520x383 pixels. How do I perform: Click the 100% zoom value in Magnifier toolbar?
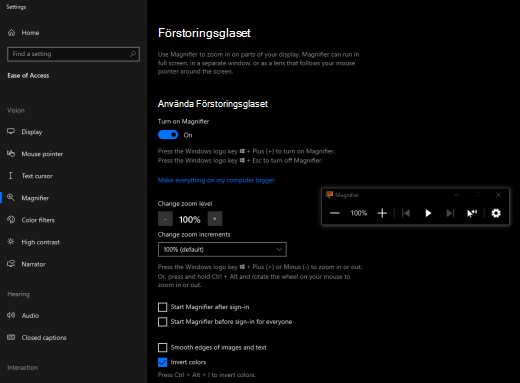pos(359,213)
